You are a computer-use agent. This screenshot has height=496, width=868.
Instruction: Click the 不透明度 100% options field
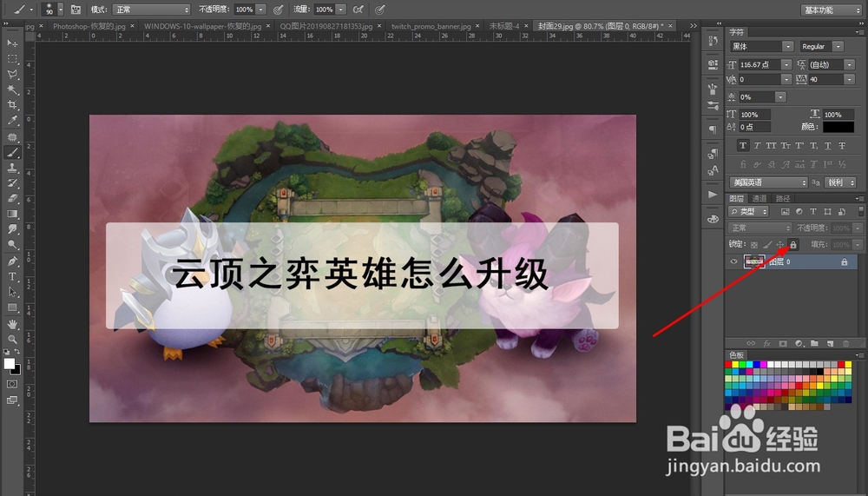(244, 10)
